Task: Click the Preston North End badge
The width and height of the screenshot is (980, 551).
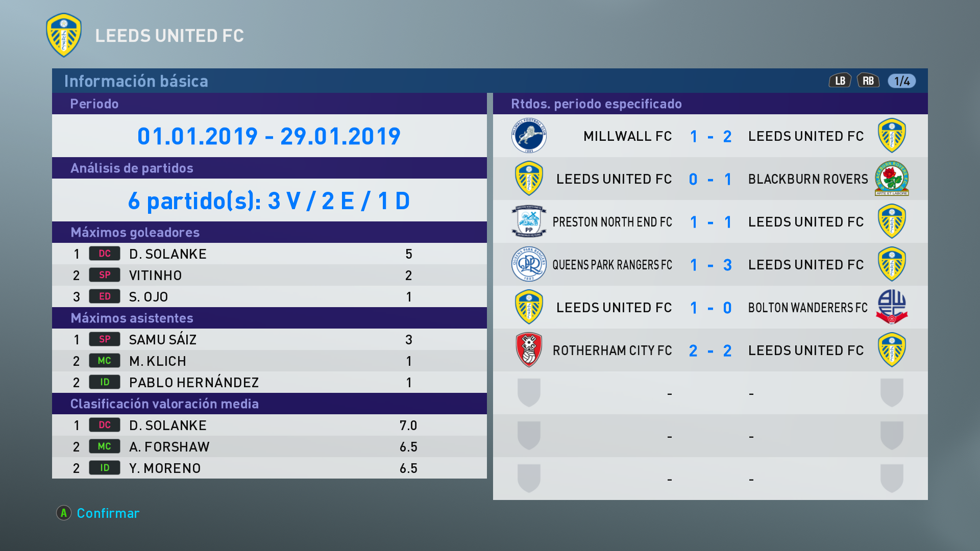Action: tap(529, 221)
